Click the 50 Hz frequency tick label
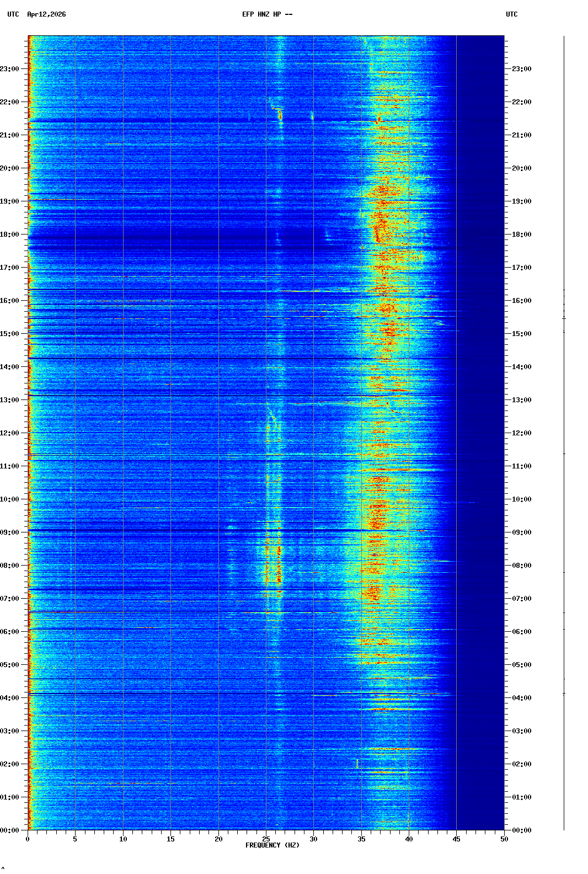Image resolution: width=588 pixels, height=874 pixels. coord(504,839)
